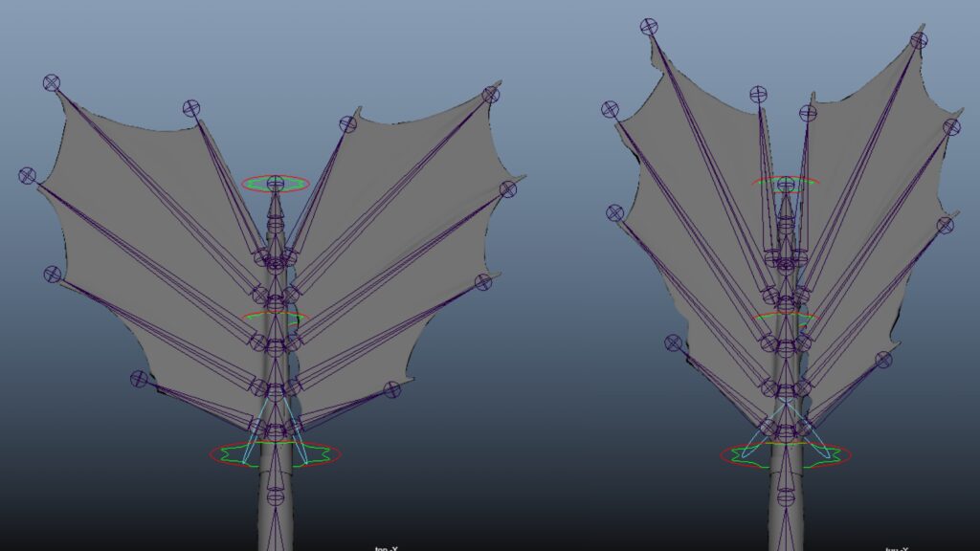Screen dimensions: 980x551
Task: Pick right fin's inner left joint tip near center
Action: point(758,95)
